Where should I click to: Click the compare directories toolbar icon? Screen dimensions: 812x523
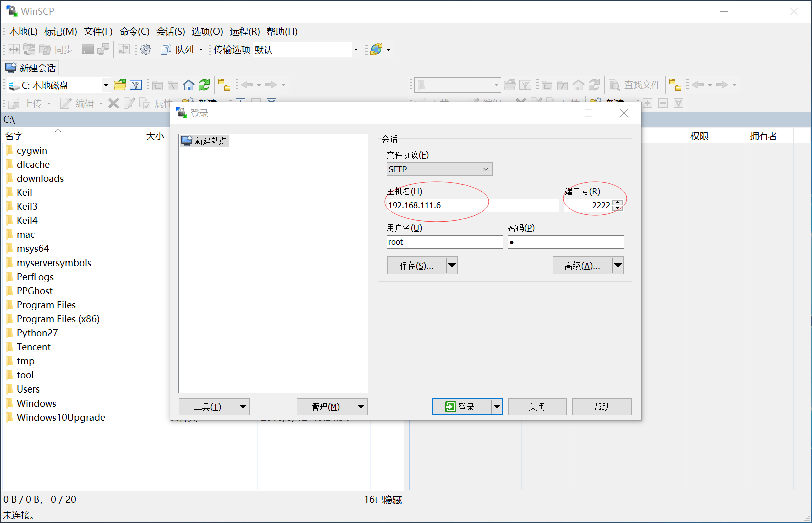13,49
